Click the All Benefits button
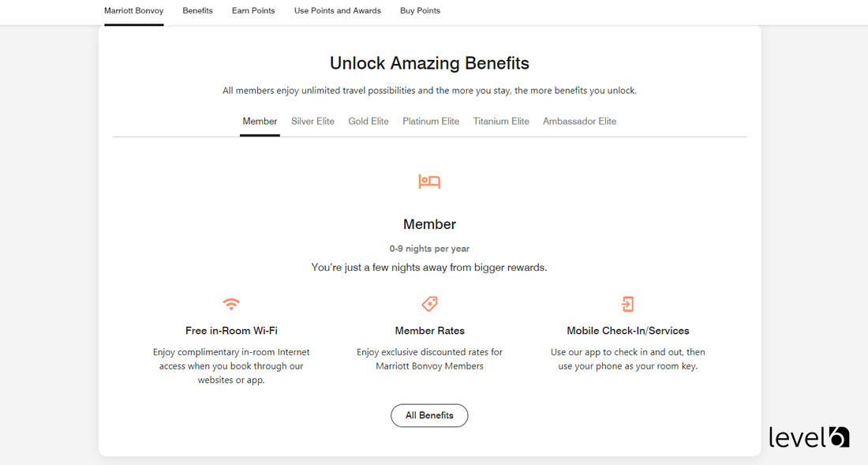The image size is (868, 465). [x=429, y=415]
